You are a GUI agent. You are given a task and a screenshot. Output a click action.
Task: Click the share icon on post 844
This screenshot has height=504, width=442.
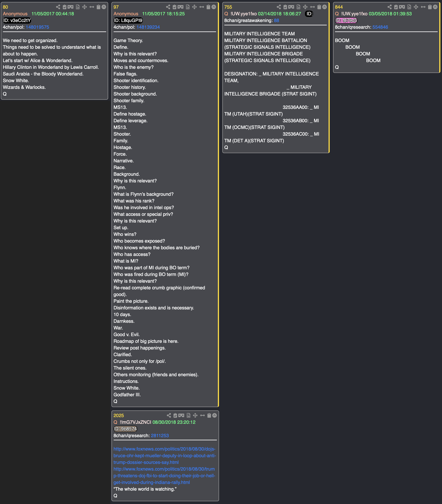[390, 7]
